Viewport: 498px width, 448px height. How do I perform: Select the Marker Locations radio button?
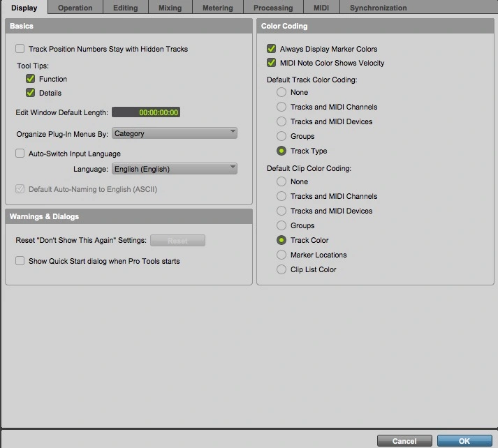pyautogui.click(x=281, y=255)
